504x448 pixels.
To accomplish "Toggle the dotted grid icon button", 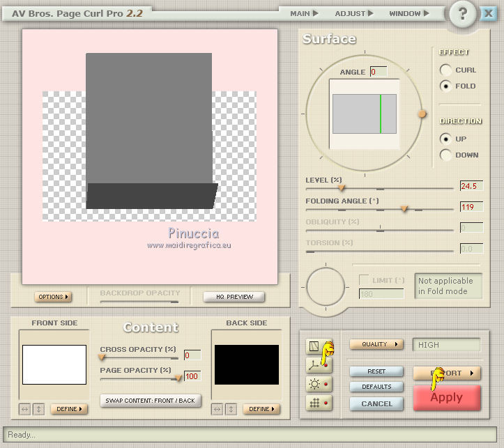I will tap(319, 403).
